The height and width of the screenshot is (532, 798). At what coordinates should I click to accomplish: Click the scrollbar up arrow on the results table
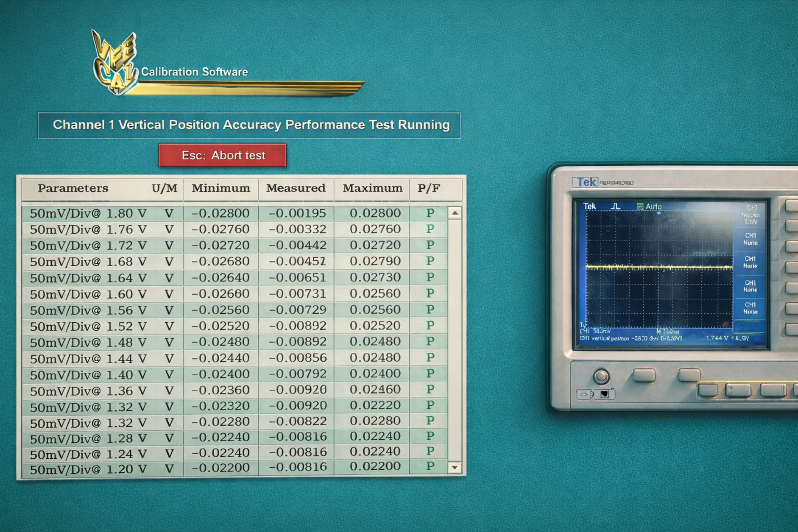tap(454, 213)
